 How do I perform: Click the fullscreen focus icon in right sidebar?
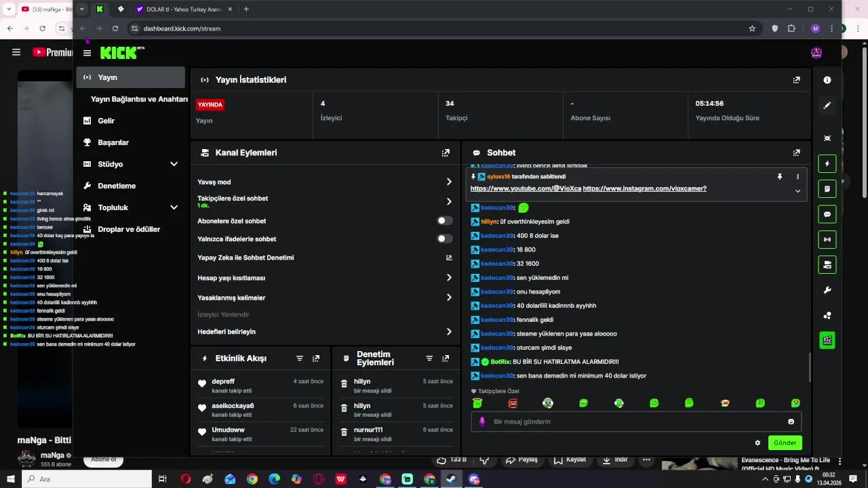click(x=827, y=138)
